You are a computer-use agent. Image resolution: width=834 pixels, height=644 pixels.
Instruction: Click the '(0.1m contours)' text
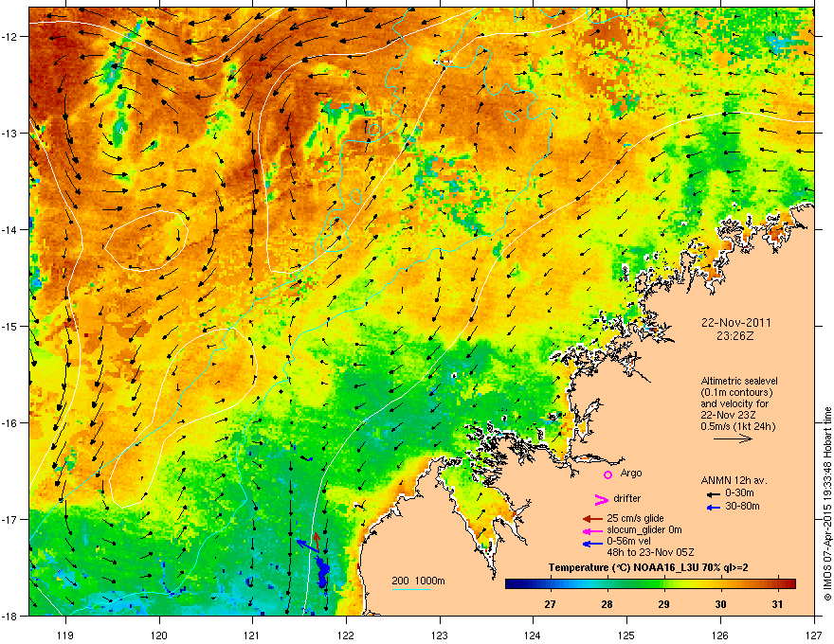[736, 393]
